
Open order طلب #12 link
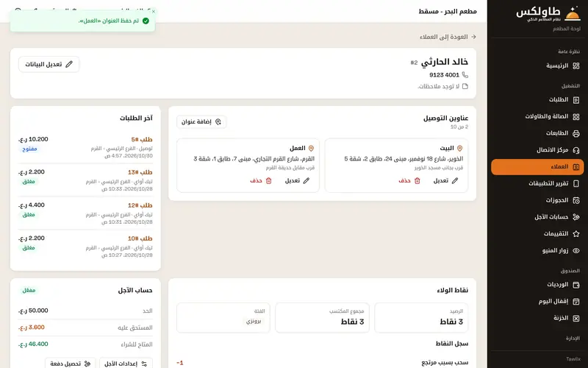coord(140,205)
